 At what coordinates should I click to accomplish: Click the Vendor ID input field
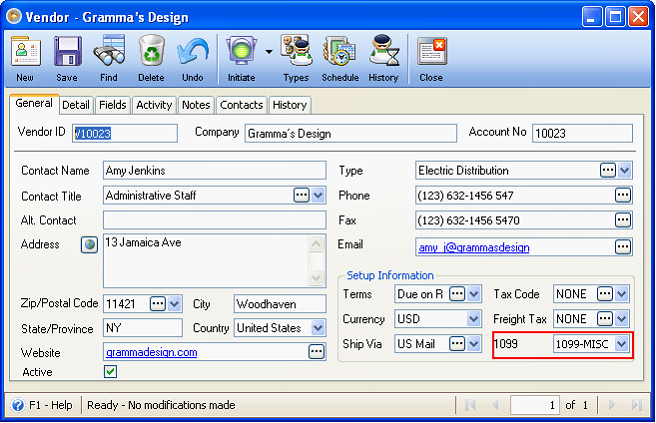[125, 133]
